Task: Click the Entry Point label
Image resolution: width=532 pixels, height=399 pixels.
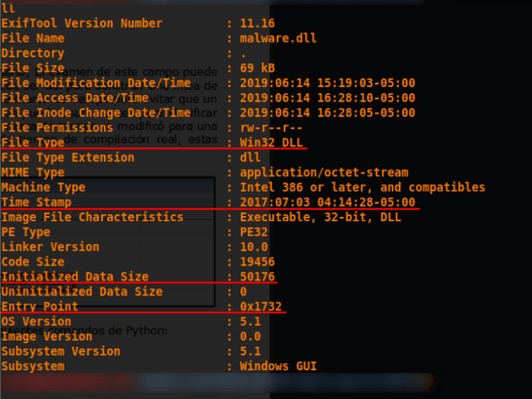Action: (40, 307)
